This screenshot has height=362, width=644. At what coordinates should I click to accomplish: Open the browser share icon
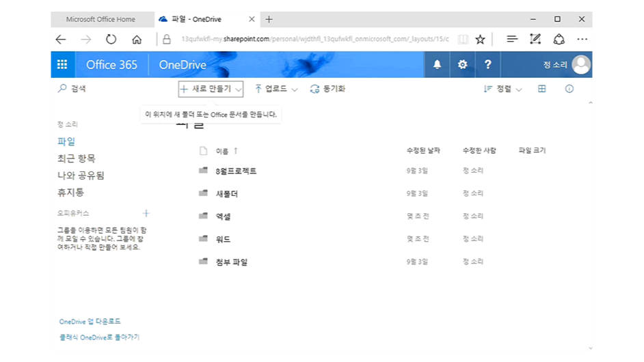point(559,40)
